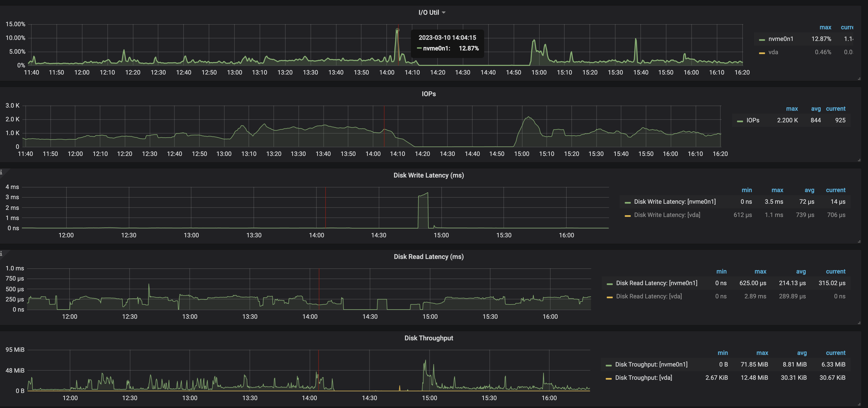Screen dimensions: 868x408
Task: Open the IOPs panel title menu
Action: click(x=429, y=94)
